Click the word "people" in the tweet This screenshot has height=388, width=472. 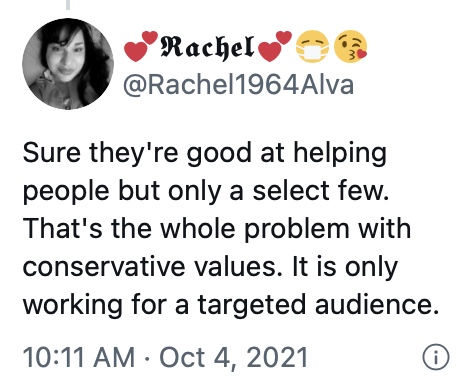(x=66, y=193)
